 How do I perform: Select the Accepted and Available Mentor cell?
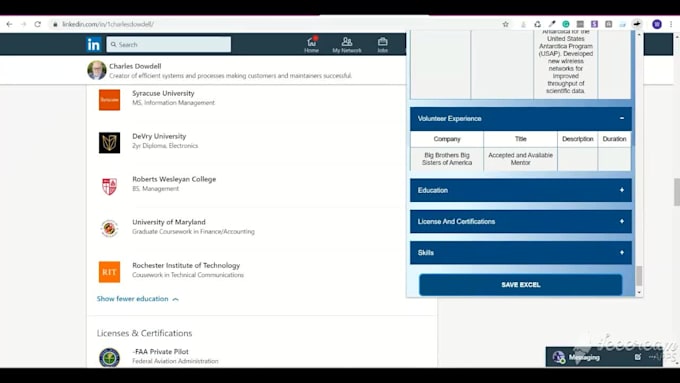click(x=520, y=159)
